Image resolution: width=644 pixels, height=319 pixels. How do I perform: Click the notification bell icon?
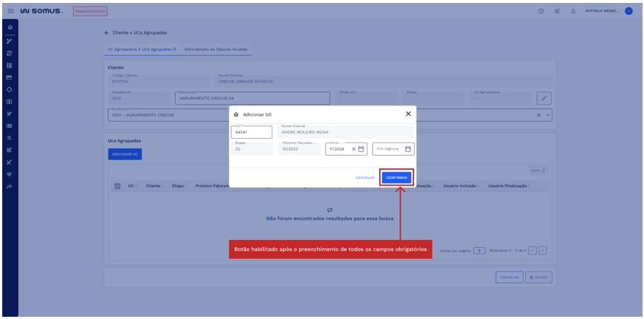pyautogui.click(x=573, y=11)
